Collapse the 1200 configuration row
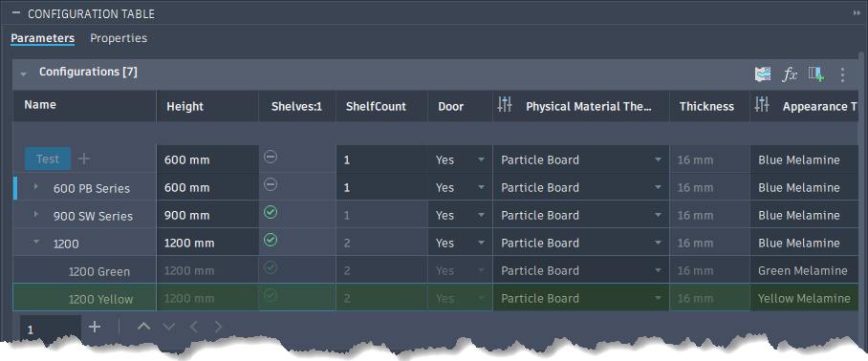The height and width of the screenshot is (361, 868). coord(36,241)
